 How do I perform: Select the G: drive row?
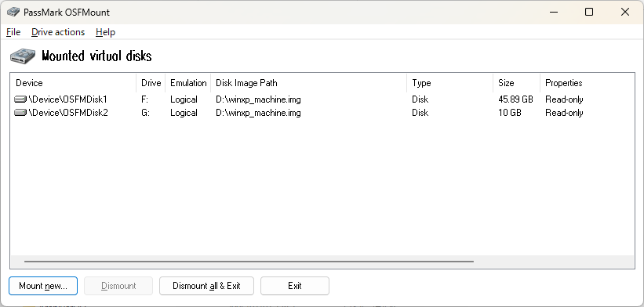pyautogui.click(x=322, y=113)
